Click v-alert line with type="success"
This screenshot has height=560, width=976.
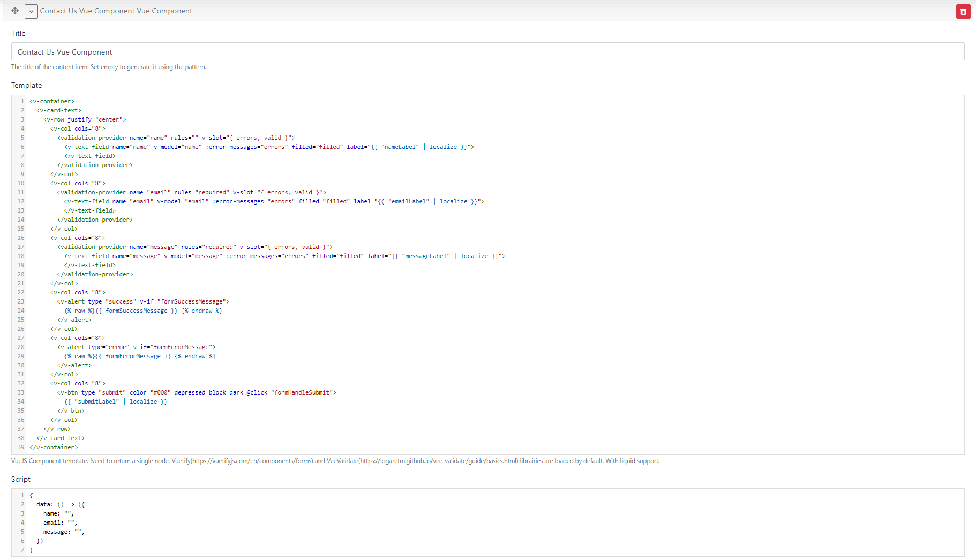(144, 301)
